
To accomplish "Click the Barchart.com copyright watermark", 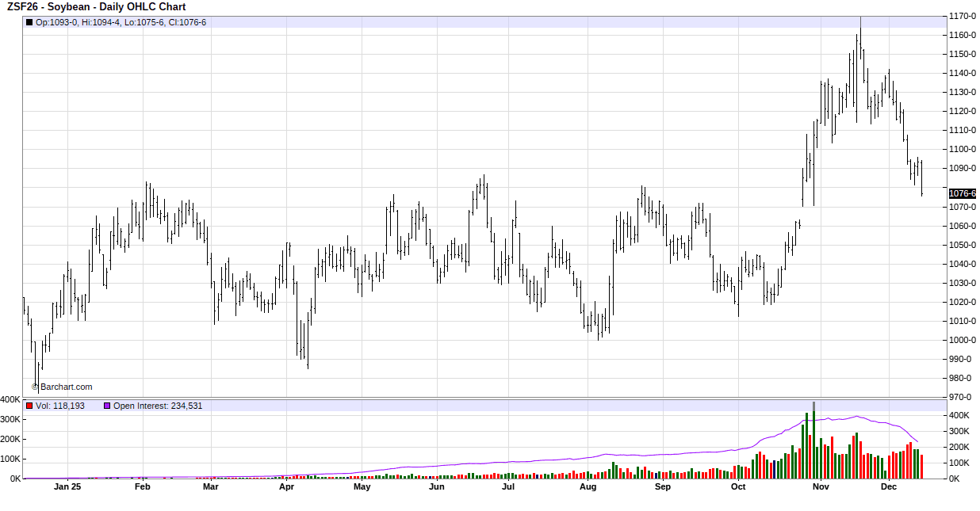I will (62, 387).
